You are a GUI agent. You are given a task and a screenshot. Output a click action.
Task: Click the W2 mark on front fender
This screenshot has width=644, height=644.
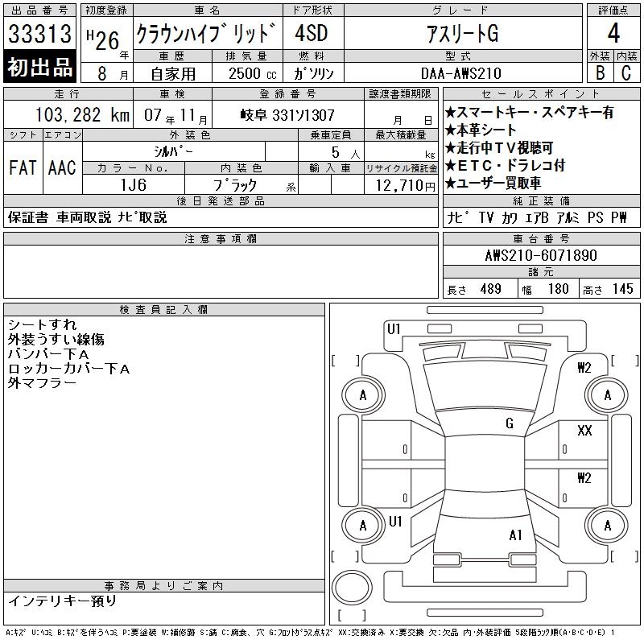point(584,367)
